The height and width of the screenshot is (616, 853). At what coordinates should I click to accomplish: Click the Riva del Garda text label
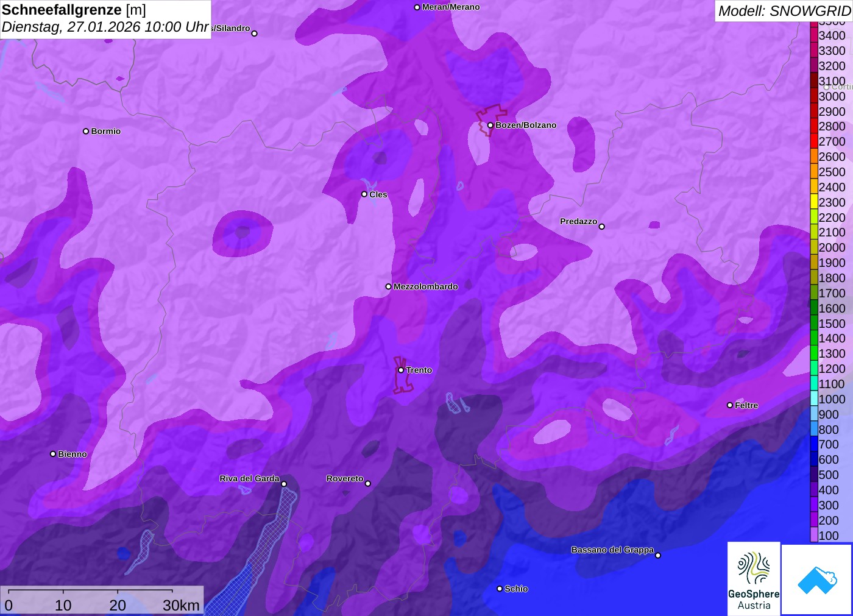tap(249, 478)
